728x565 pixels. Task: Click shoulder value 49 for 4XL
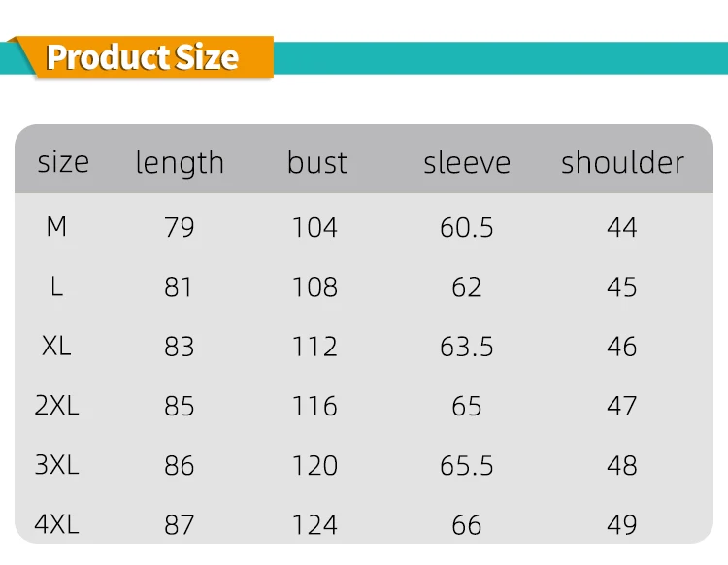pyautogui.click(x=622, y=524)
